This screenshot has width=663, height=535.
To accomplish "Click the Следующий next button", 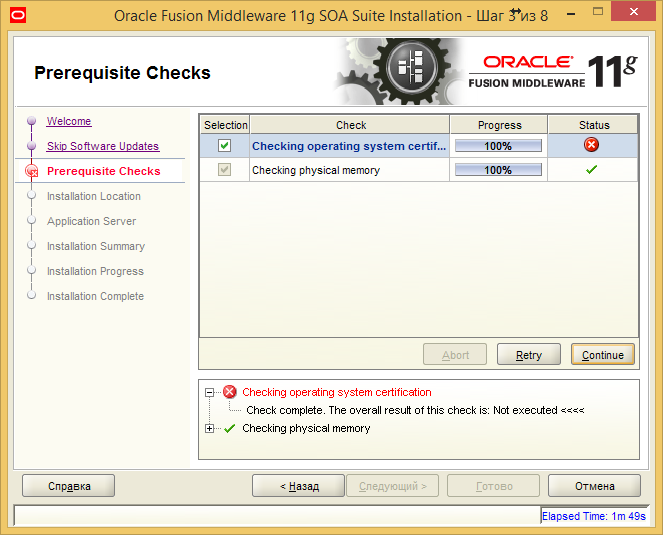I will pyautogui.click(x=393, y=486).
